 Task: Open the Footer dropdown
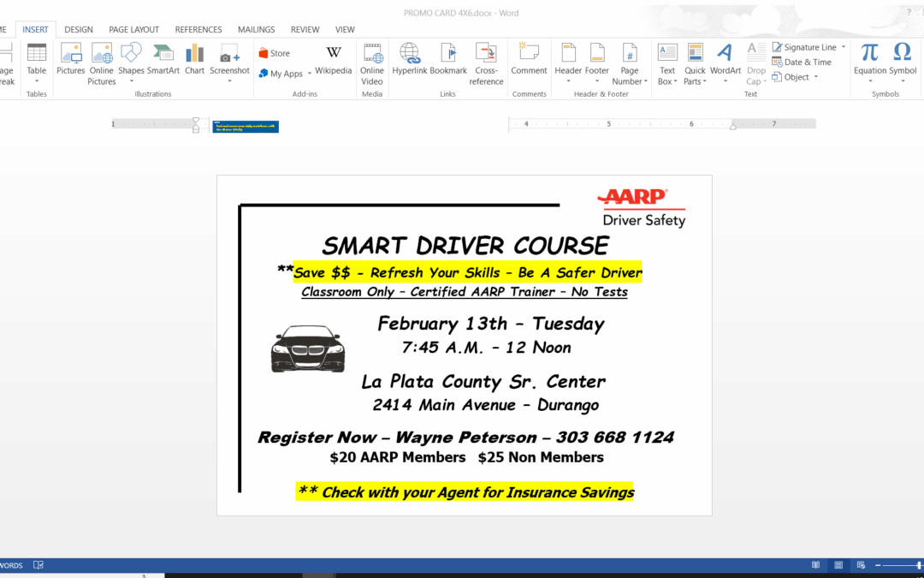tap(597, 63)
